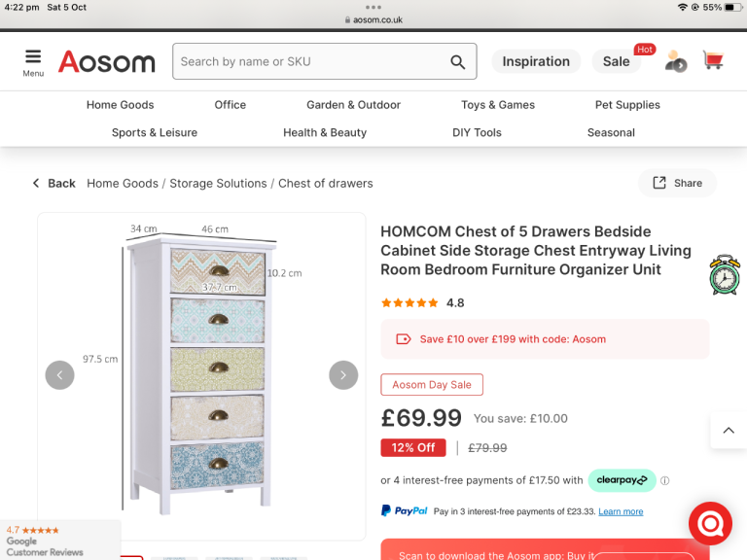Click the clearpay info icon

coord(665,480)
